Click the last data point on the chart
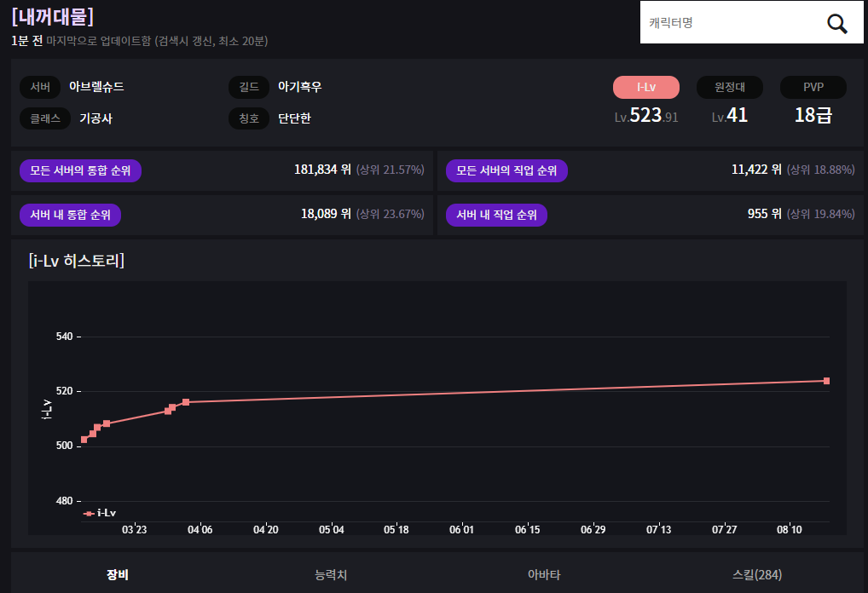 826,381
